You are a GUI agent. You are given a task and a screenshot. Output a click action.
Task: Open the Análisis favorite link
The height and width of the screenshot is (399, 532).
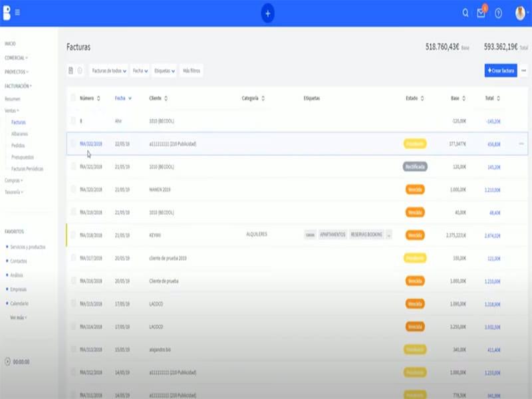(x=17, y=275)
